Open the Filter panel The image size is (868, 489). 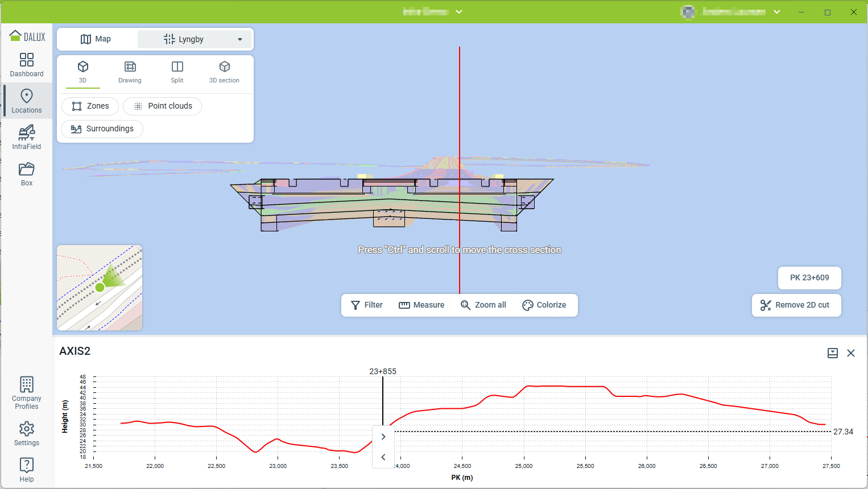(366, 305)
